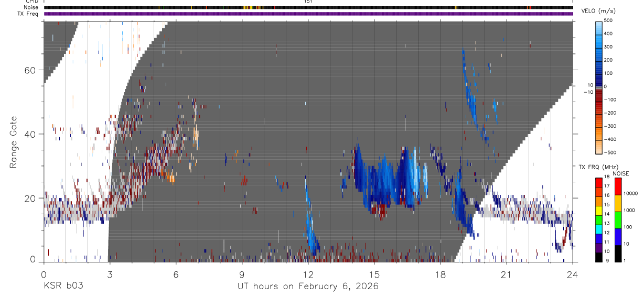Click the Noise row label at top left
The image size is (644, 297).
31,7
